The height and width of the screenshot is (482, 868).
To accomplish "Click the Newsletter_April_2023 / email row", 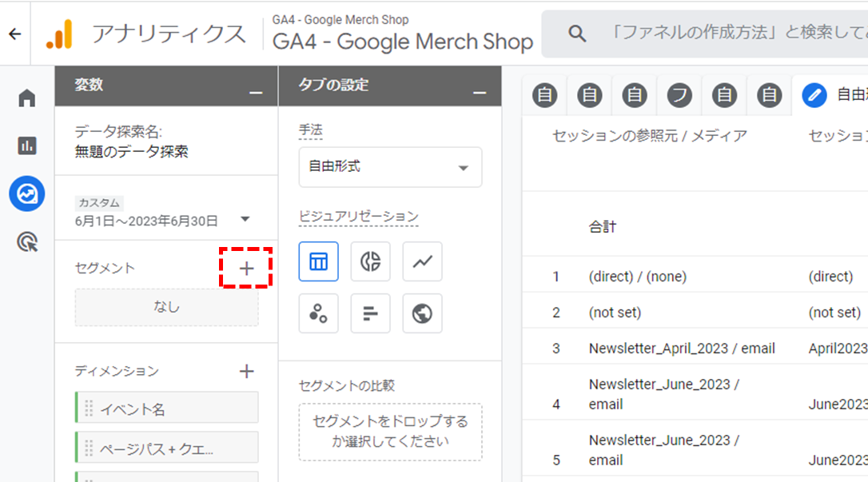I will click(682, 348).
